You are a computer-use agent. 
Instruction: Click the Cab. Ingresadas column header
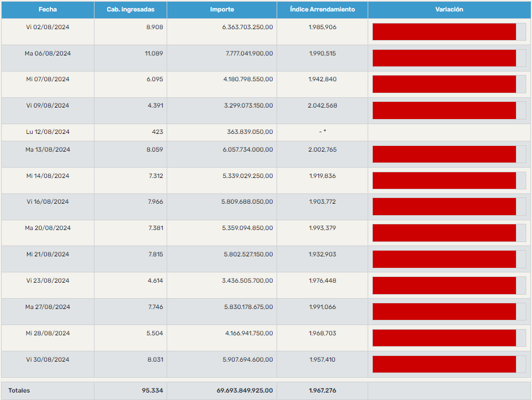click(130, 10)
